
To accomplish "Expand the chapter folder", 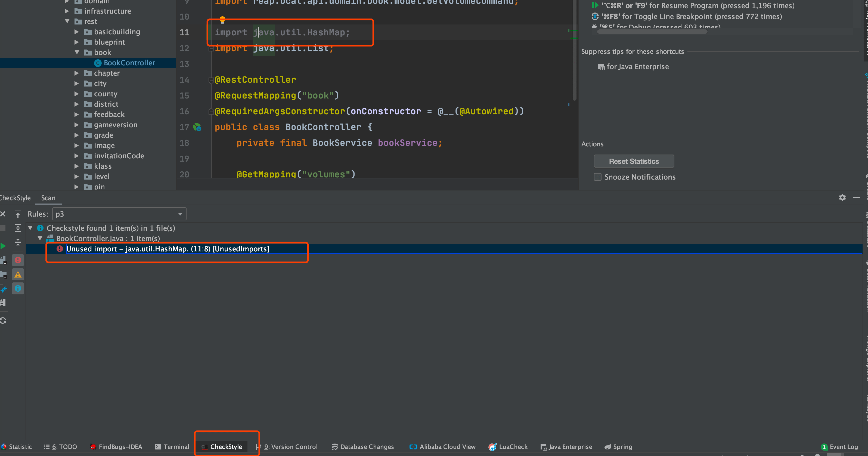I will [x=77, y=73].
